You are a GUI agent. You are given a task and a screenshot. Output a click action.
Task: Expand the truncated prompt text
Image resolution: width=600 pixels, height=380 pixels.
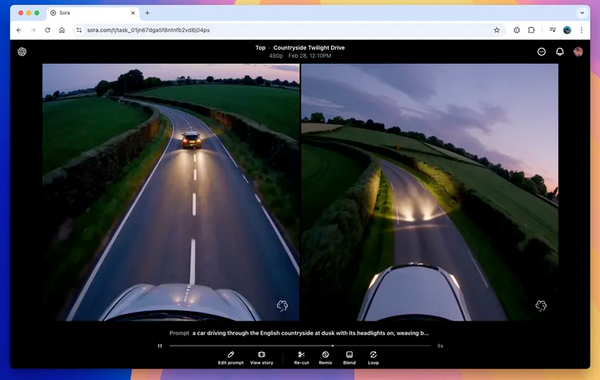click(310, 333)
